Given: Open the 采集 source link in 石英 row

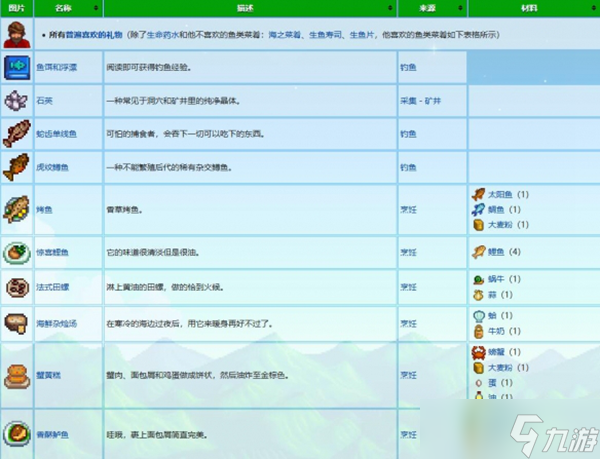Looking at the screenshot, I should click(408, 101).
